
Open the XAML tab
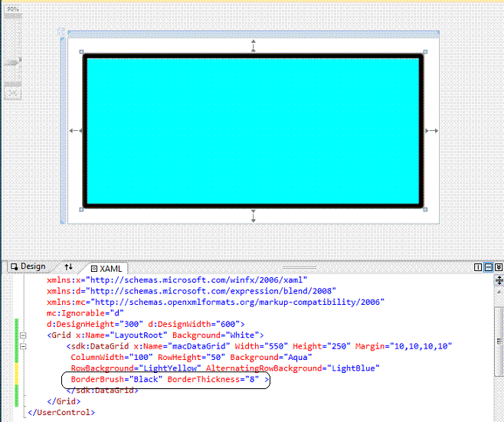[x=106, y=268]
